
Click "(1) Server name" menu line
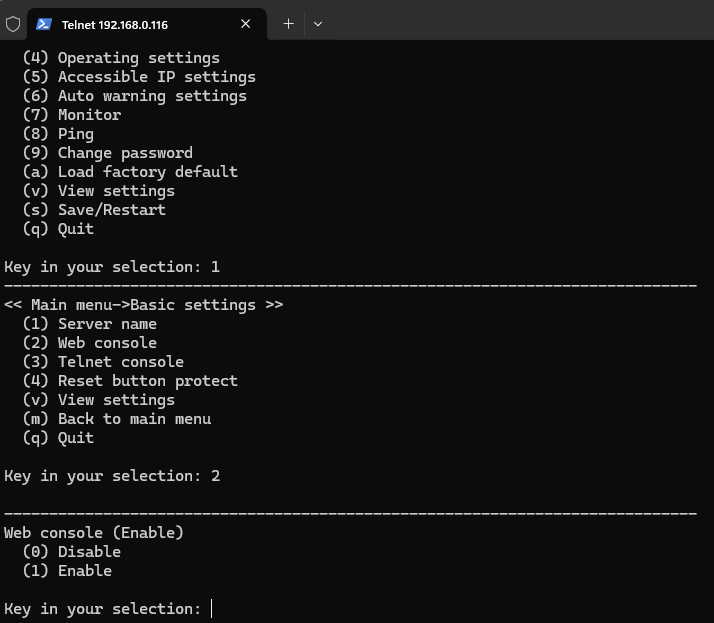tap(90, 324)
